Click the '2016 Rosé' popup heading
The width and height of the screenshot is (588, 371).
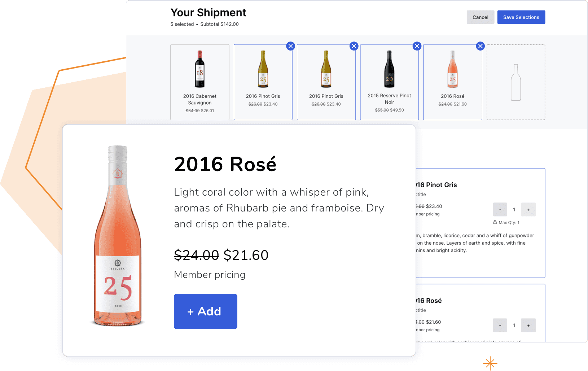point(225,164)
